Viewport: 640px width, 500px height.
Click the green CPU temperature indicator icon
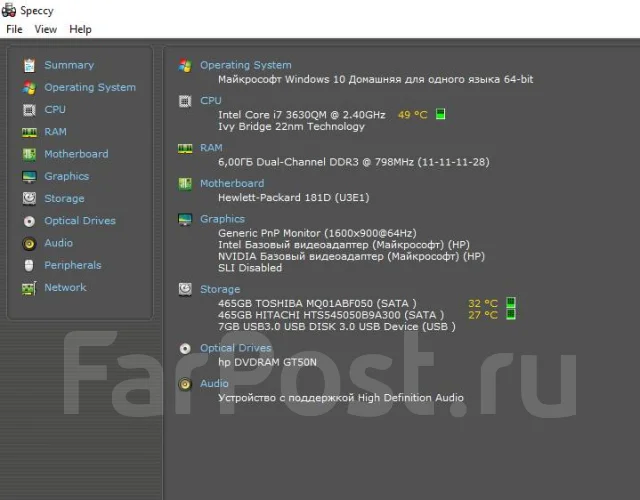440,114
